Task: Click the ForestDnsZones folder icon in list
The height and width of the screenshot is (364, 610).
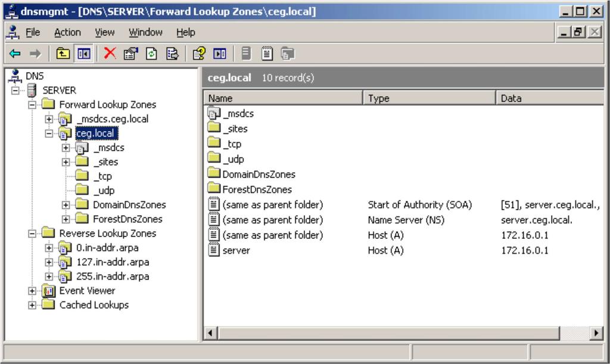Action: pyautogui.click(x=214, y=188)
